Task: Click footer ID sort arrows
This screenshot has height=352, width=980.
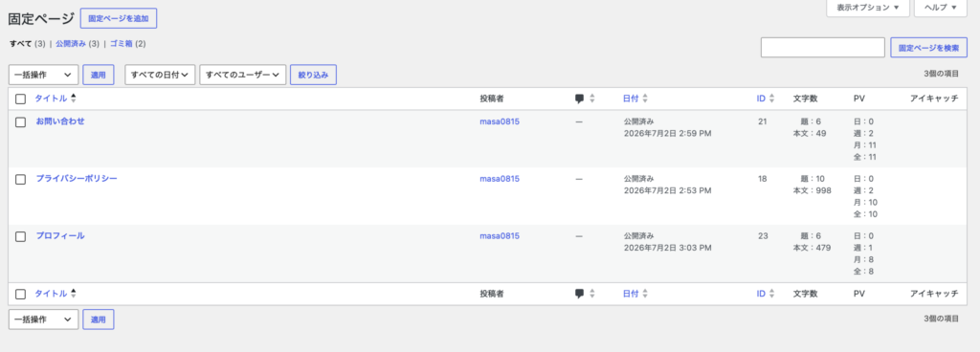Action: click(772, 294)
